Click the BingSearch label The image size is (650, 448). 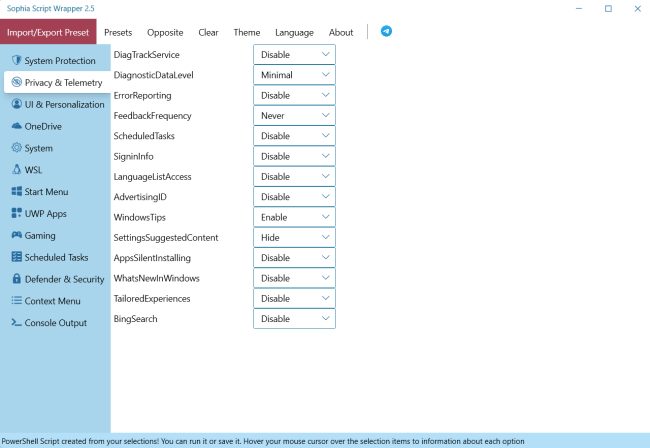tap(136, 319)
